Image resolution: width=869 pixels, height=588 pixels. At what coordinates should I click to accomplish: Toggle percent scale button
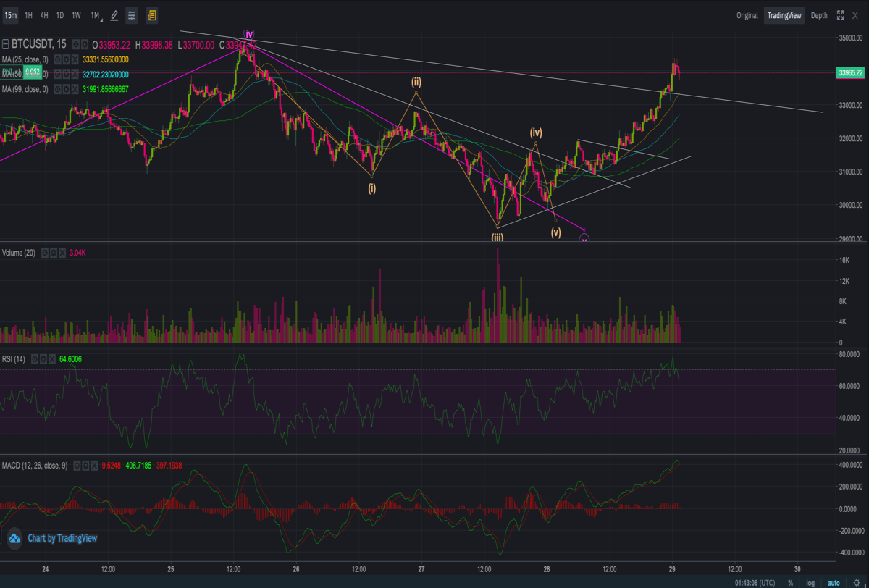(790, 582)
